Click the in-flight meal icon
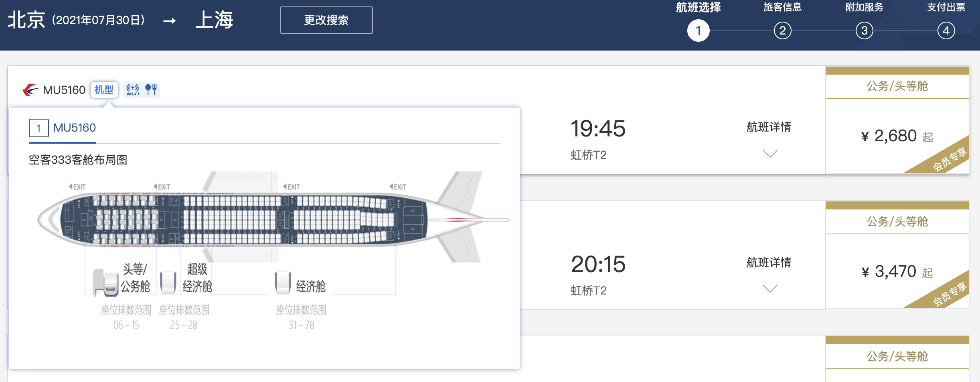This screenshot has width=980, height=382. click(151, 89)
